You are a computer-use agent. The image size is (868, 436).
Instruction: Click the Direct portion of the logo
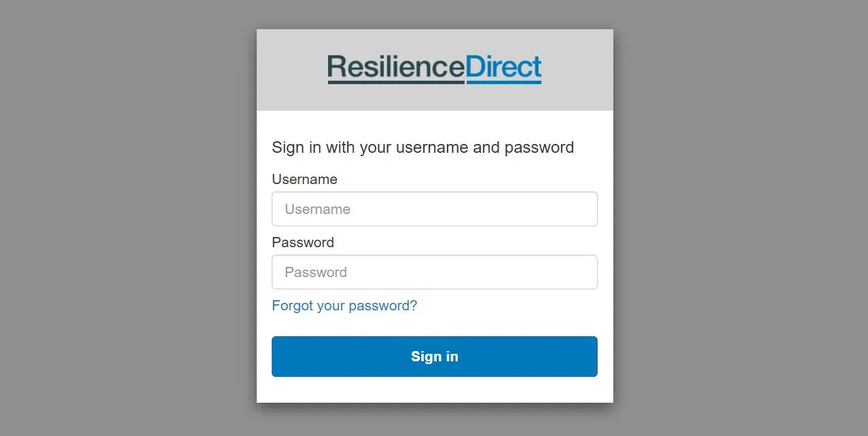pos(503,67)
